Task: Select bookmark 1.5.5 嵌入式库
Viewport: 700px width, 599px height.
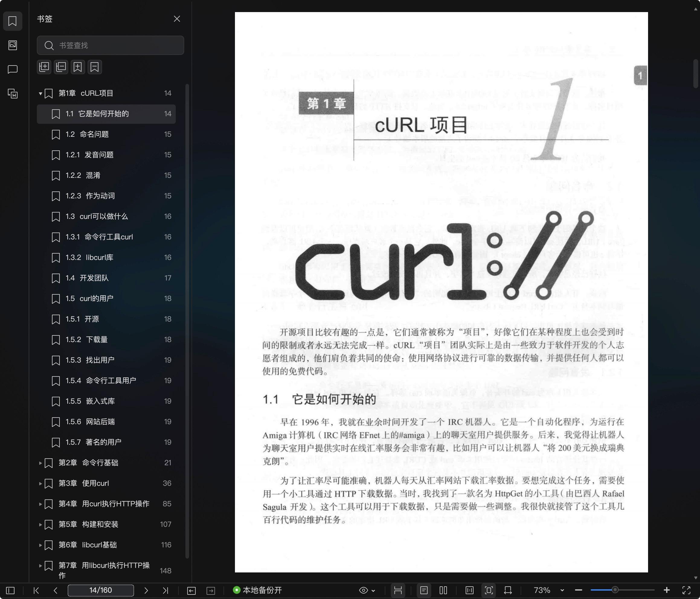Action: (106, 401)
